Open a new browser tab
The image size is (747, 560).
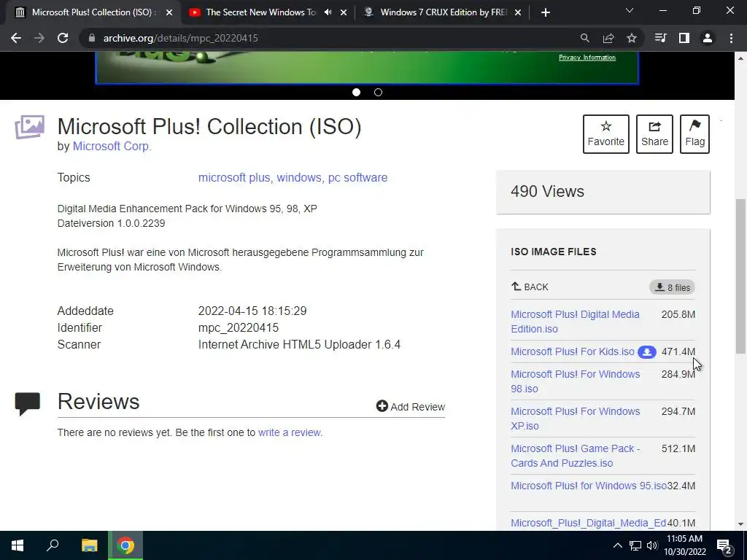click(546, 12)
